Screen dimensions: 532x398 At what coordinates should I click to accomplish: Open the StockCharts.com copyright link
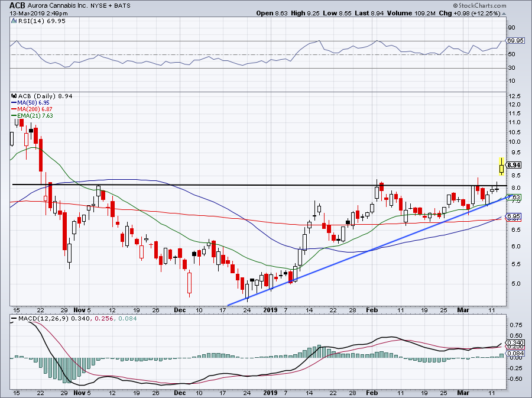tap(479, 5)
